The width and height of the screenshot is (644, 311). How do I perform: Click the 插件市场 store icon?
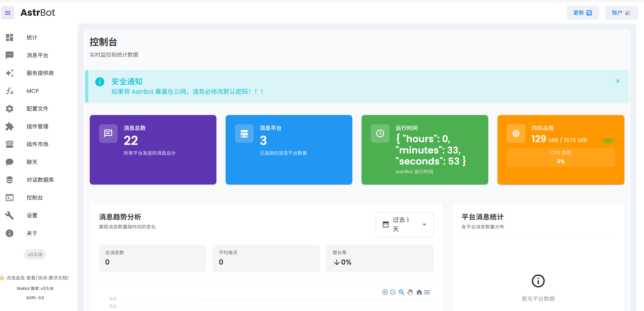10,144
